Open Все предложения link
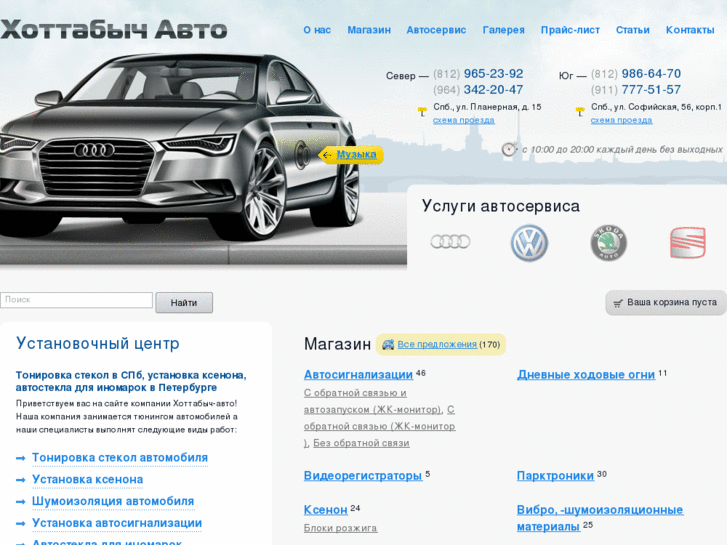Screen dimensions: 727x545 click(x=437, y=345)
